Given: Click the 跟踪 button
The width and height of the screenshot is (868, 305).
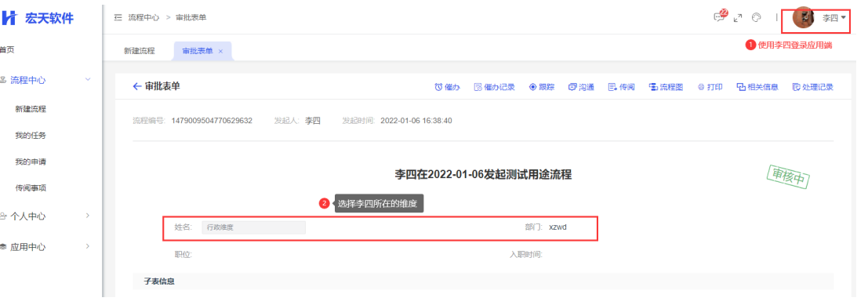Looking at the screenshot, I should [541, 87].
